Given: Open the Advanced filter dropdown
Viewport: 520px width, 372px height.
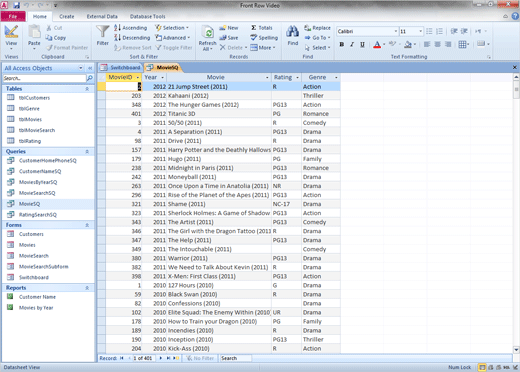Looking at the screenshot, I should point(173,38).
